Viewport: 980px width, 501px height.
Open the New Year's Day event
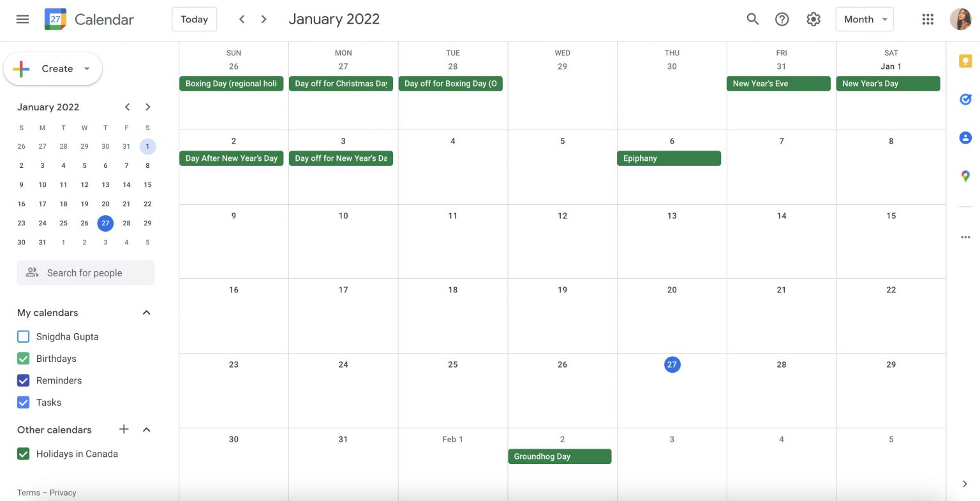888,84
